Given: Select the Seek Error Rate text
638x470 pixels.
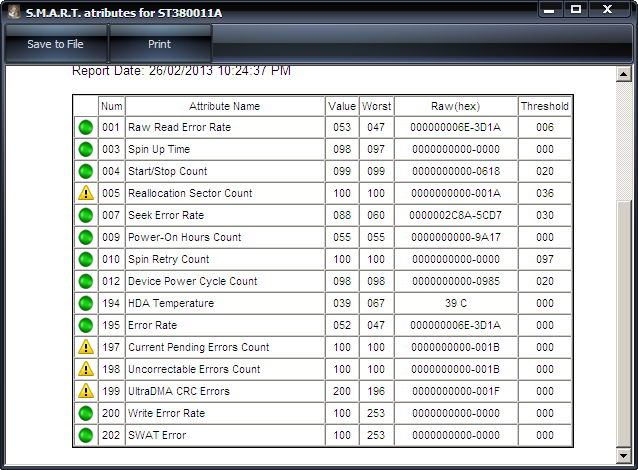Looking at the screenshot, I should tap(166, 215).
